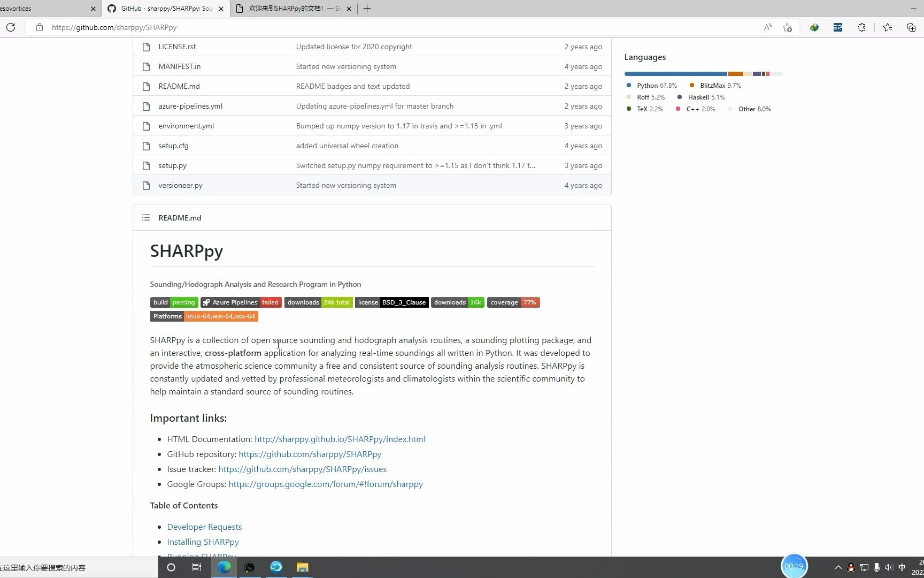
Task: Open Task View icon on taskbar
Action: point(197,567)
